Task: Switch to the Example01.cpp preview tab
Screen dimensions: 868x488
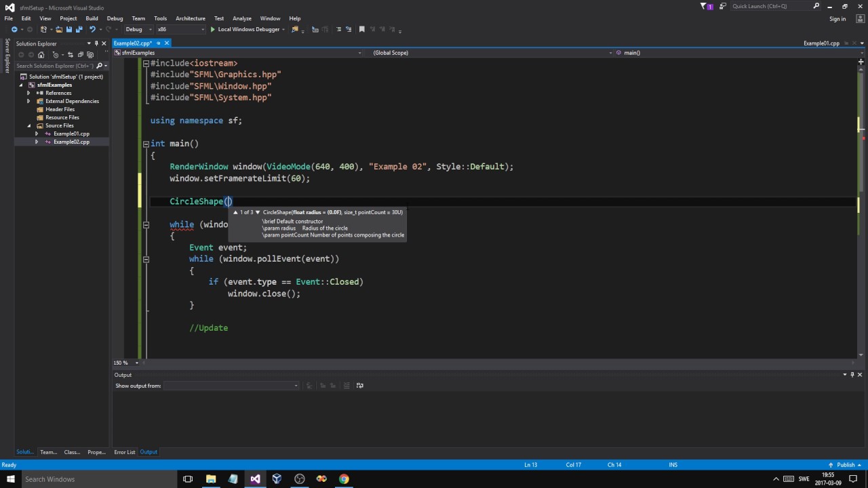Action: click(821, 43)
